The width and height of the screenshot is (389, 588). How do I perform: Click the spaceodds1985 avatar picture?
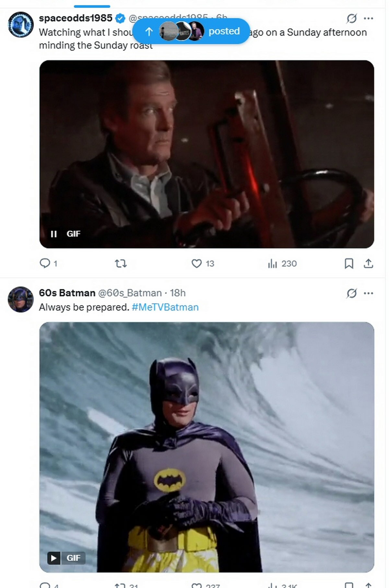click(x=21, y=25)
